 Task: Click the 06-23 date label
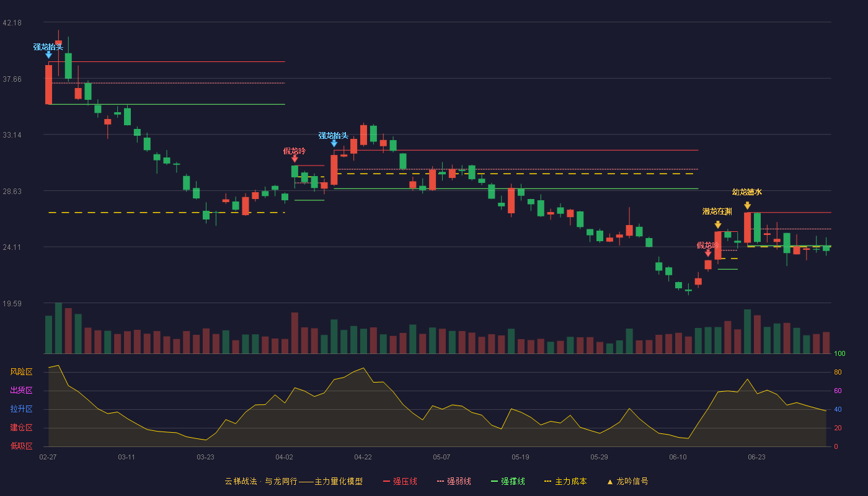click(756, 457)
